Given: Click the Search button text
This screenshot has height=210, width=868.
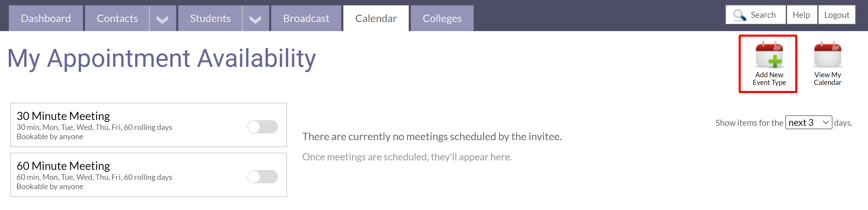Looking at the screenshot, I should pos(763,15).
